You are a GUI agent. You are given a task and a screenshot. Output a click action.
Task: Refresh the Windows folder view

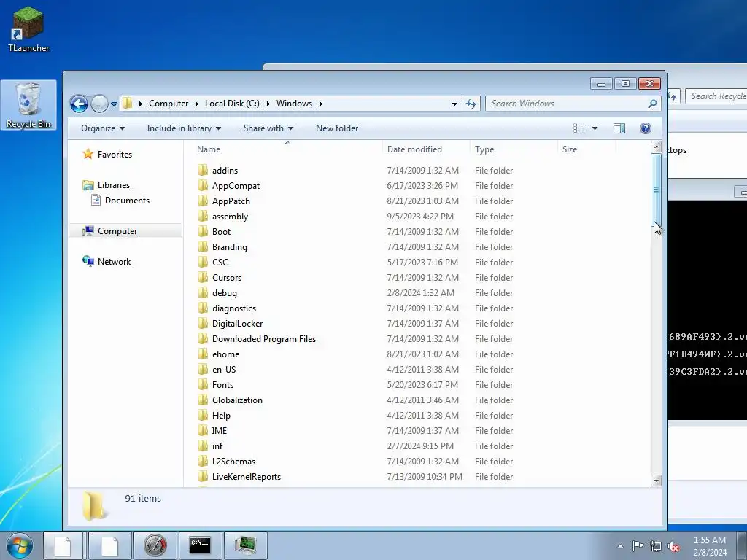tap(471, 104)
